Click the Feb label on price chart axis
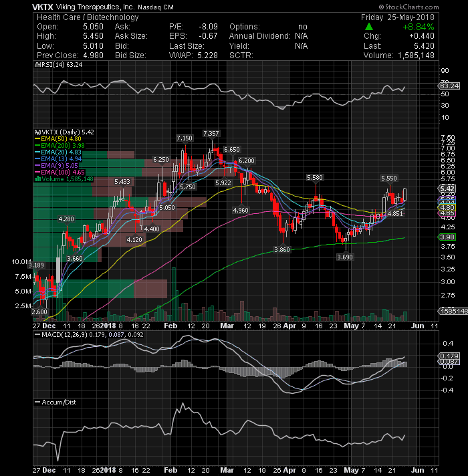This screenshot has width=468, height=476. pos(170,326)
